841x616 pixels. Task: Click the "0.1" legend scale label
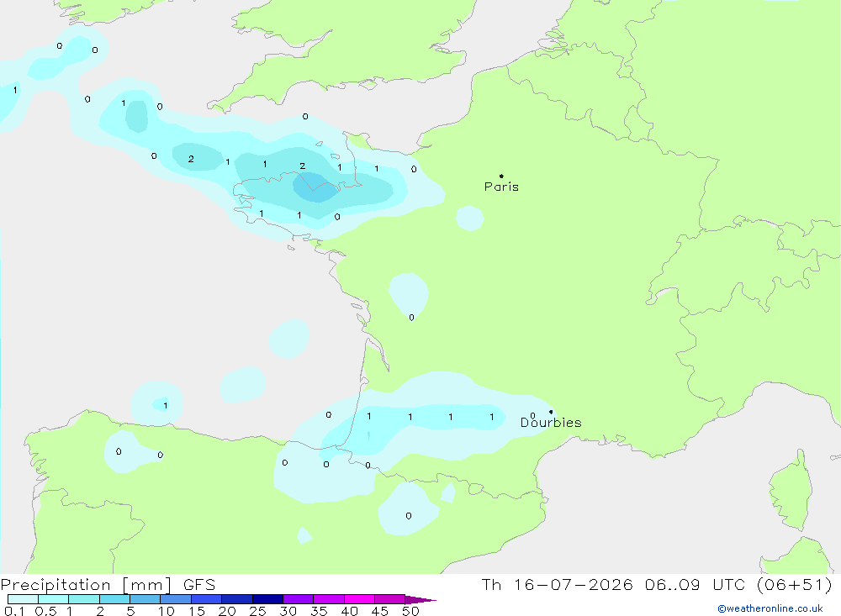tap(14, 611)
